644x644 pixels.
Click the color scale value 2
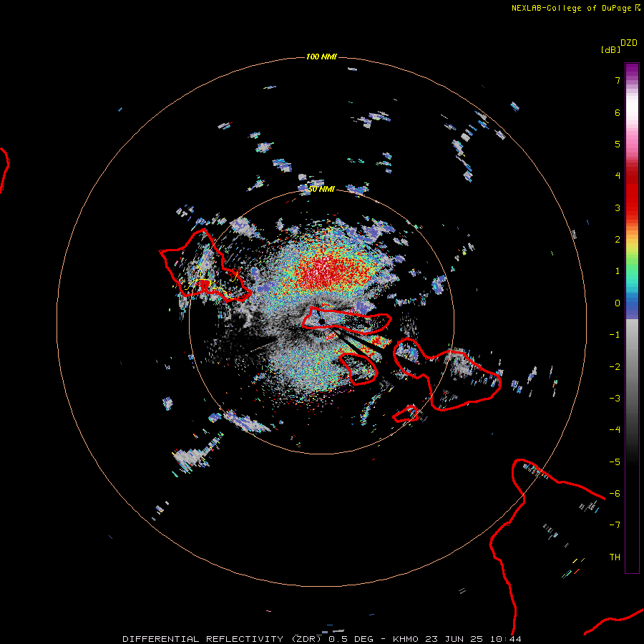click(x=618, y=240)
